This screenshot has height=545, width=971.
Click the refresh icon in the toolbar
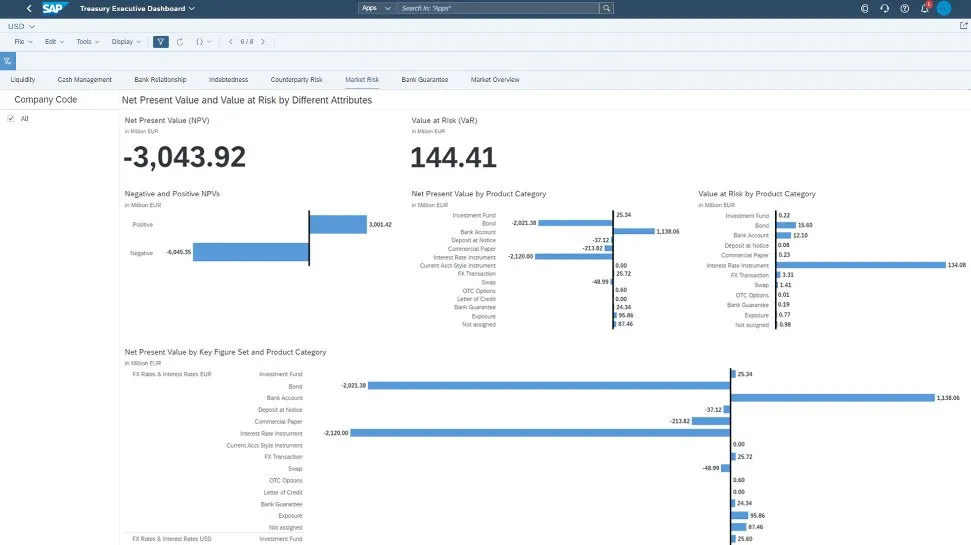tap(180, 42)
